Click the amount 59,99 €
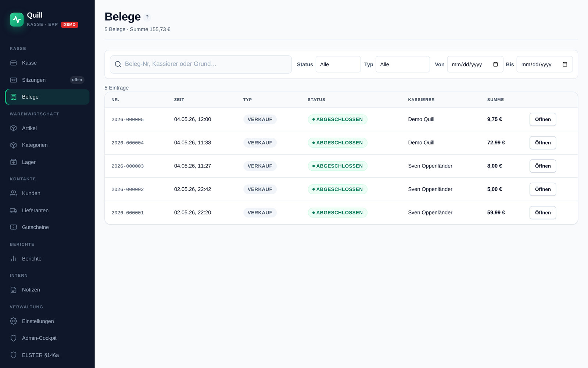Viewport: 588px width, 368px height. point(496,213)
